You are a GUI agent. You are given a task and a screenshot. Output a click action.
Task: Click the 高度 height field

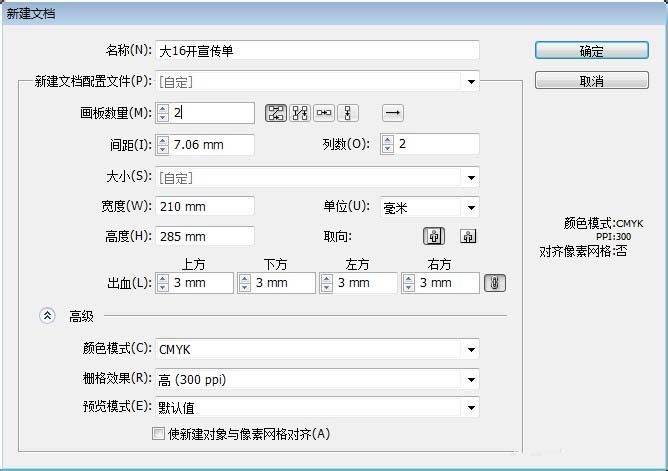(x=205, y=236)
